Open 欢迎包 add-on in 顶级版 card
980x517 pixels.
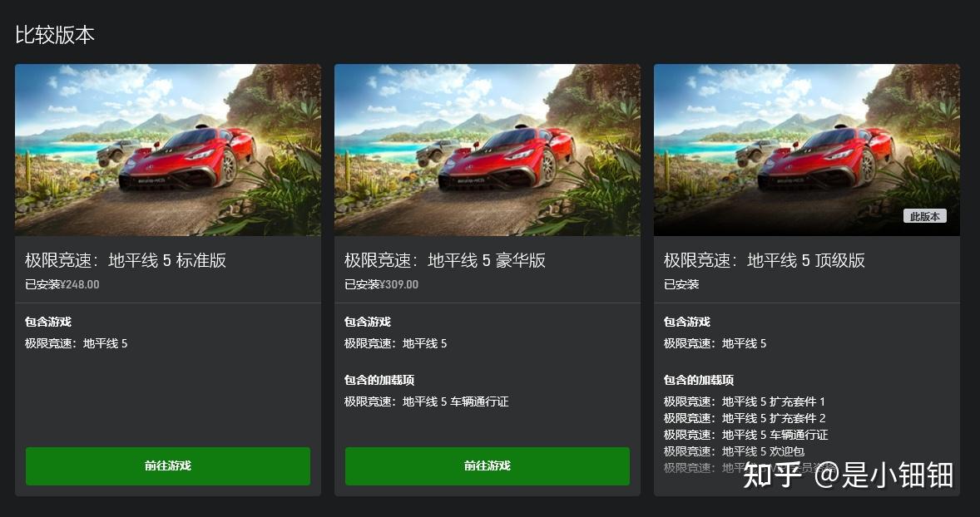(734, 451)
